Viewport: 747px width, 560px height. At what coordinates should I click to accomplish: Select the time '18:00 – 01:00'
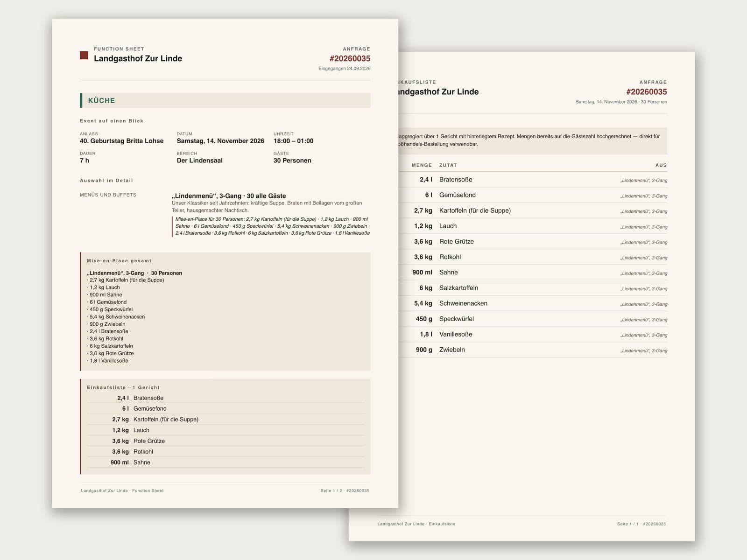click(x=293, y=141)
